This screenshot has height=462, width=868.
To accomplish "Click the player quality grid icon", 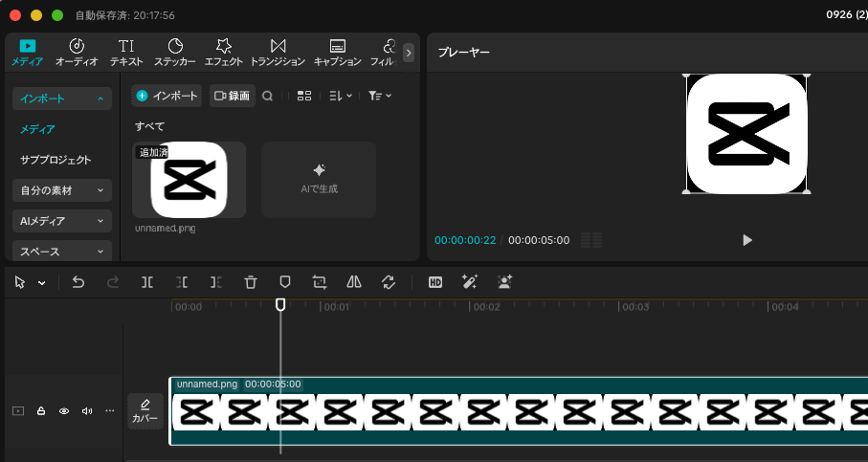I will click(x=591, y=240).
